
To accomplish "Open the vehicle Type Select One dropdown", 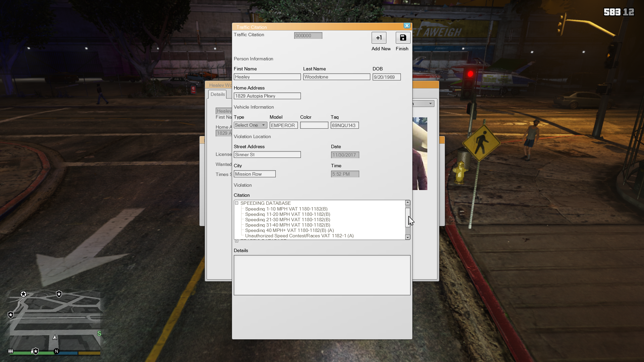I will pos(250,125).
